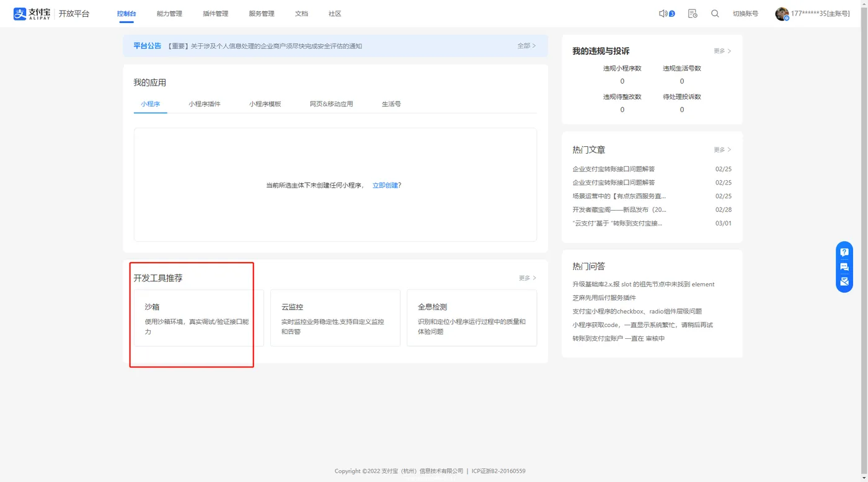The width and height of the screenshot is (868, 482).
Task: Expand 更多 in 热门文章
Action: [722, 150]
